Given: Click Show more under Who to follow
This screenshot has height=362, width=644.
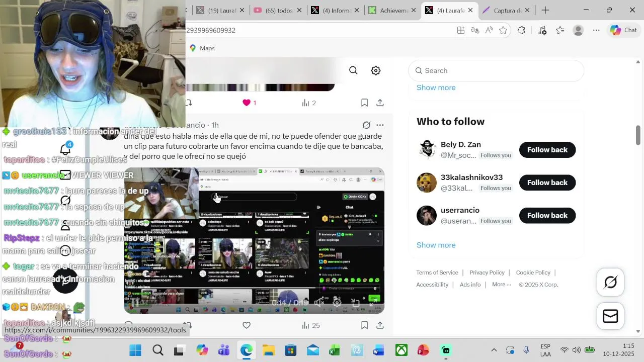Looking at the screenshot, I should click(436, 245).
